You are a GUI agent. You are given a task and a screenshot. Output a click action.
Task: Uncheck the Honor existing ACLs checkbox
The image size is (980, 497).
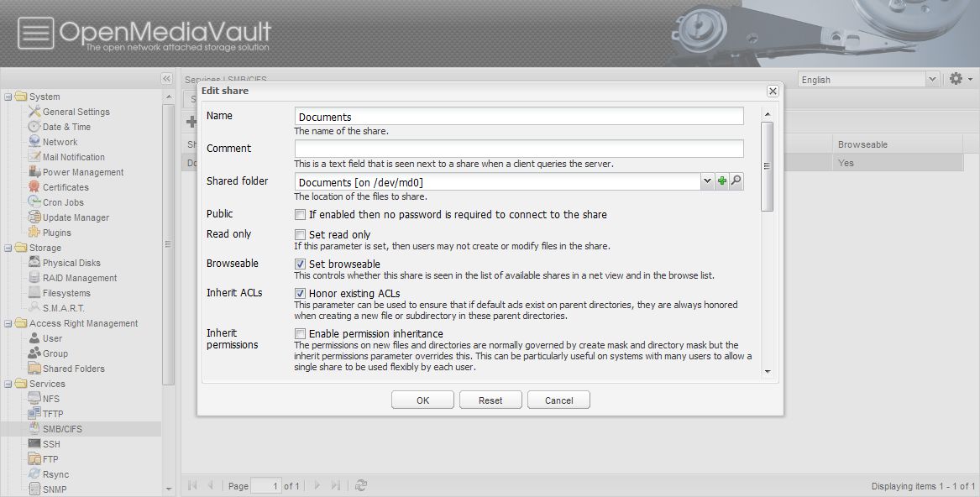300,293
